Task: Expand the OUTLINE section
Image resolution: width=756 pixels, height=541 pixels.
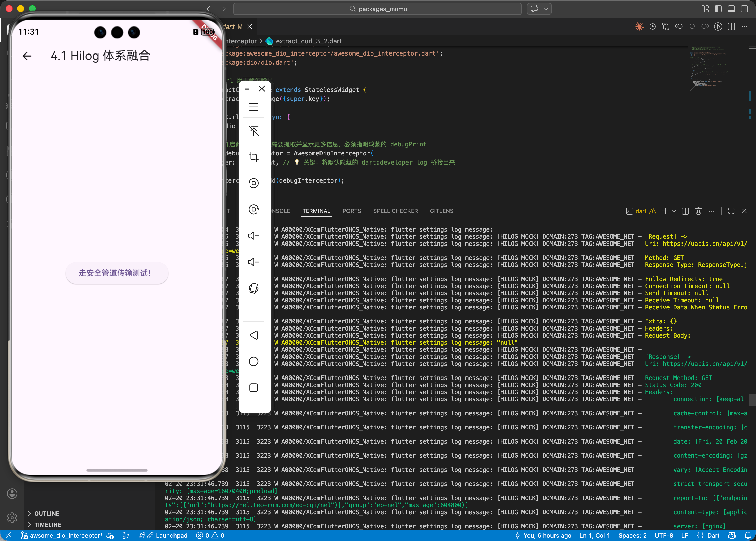Action: [x=47, y=513]
